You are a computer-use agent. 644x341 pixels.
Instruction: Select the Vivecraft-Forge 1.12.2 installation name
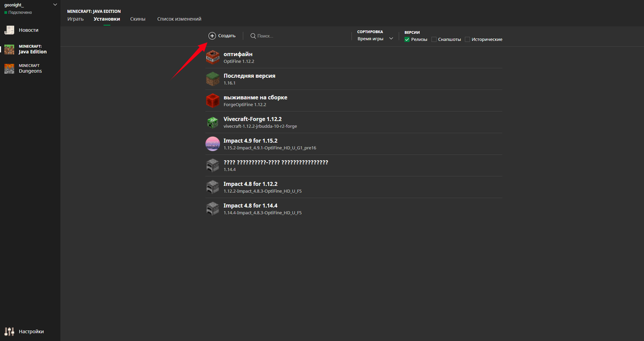coord(253,119)
